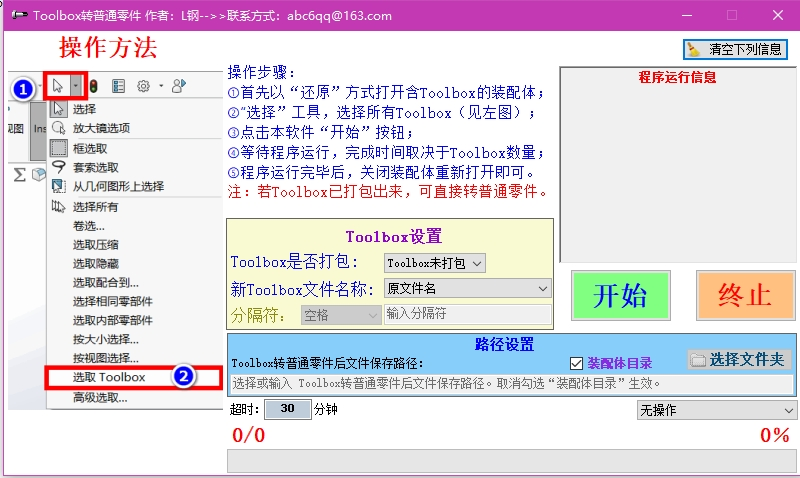The width and height of the screenshot is (800, 478).
Task: Click the app icon in the title bar
Action: point(19,15)
